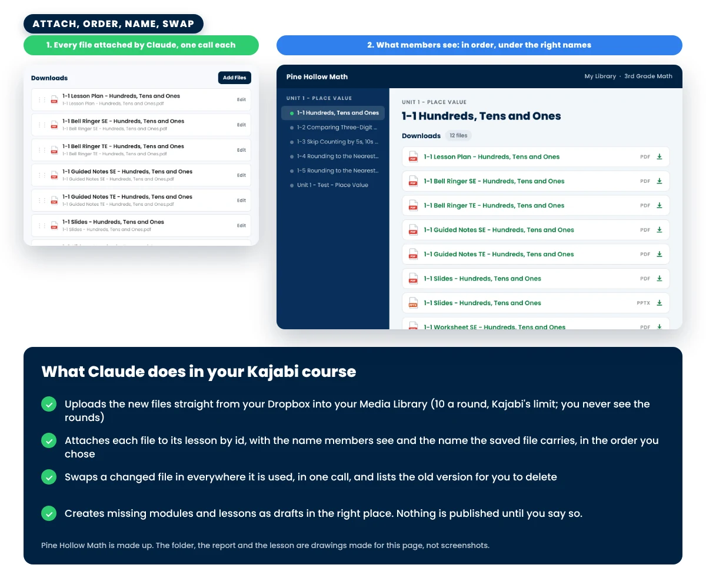Download the 1-1 Guided Notes TE PDF in member view
The height and width of the screenshot is (588, 706).
[x=660, y=255]
